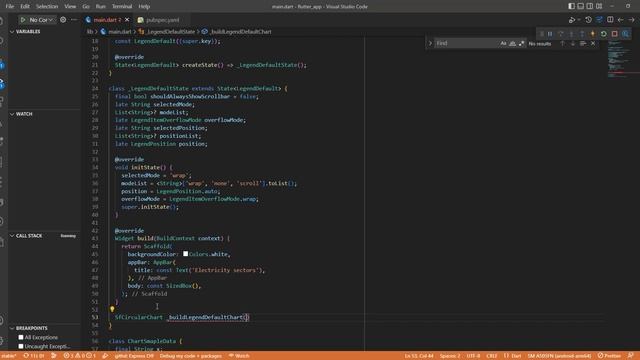Viewport: 640px width, 360px height.
Task: Close the main.dart tab
Action: tap(127, 20)
